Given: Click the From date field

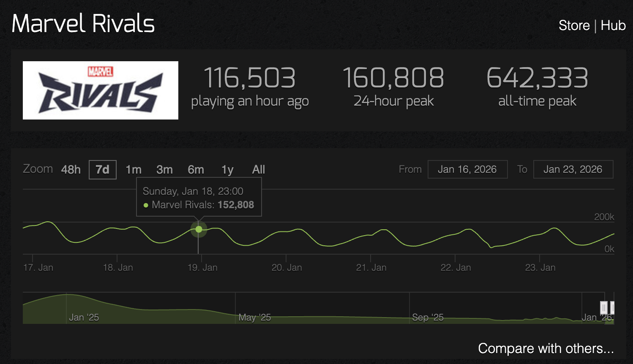Looking at the screenshot, I should pos(467,169).
